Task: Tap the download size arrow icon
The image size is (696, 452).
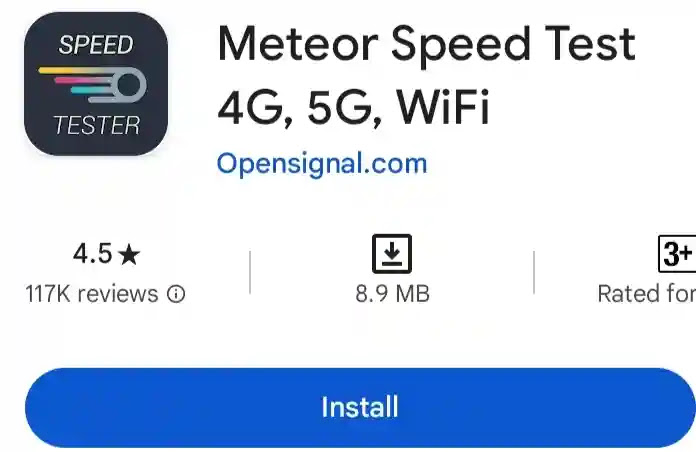Action: pos(392,254)
